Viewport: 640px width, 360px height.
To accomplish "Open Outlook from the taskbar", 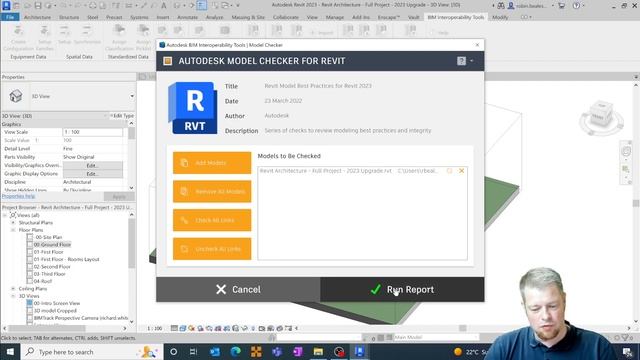I will pyautogui.click(x=215, y=352).
